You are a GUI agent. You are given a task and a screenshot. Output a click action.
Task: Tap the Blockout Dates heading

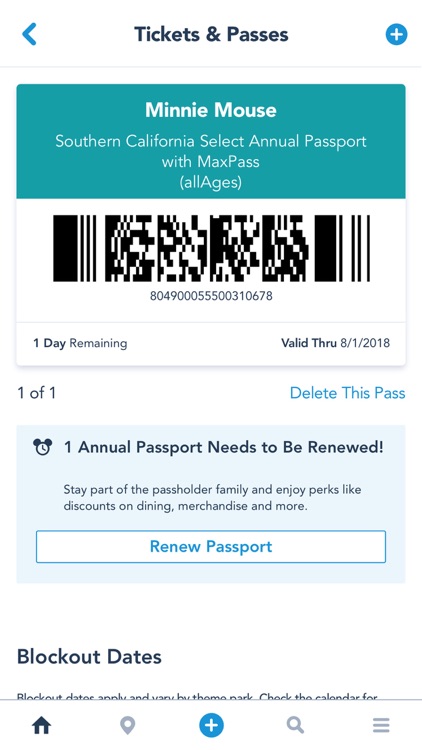[x=89, y=657]
